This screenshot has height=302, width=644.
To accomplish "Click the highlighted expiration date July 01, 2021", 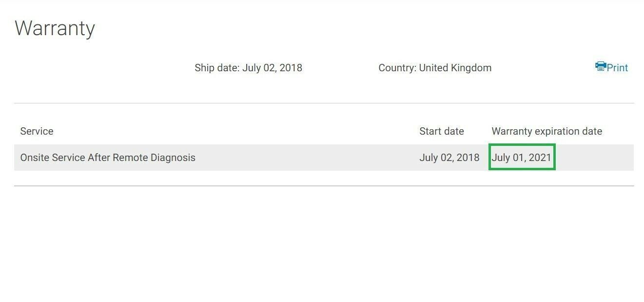I will pos(522,158).
